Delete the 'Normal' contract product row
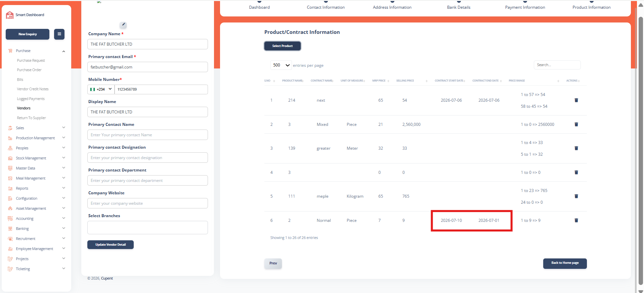Viewport: 644px width, 293px height. (x=576, y=220)
